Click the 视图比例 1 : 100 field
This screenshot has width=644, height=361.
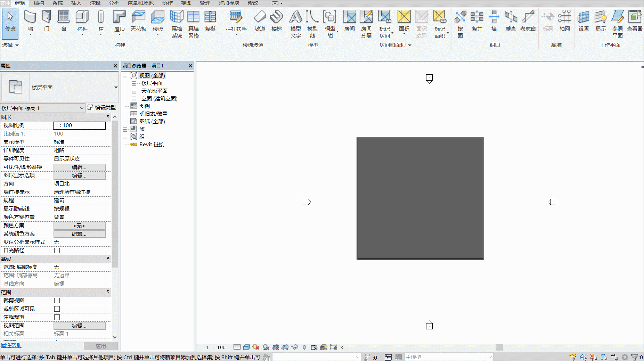pos(79,125)
